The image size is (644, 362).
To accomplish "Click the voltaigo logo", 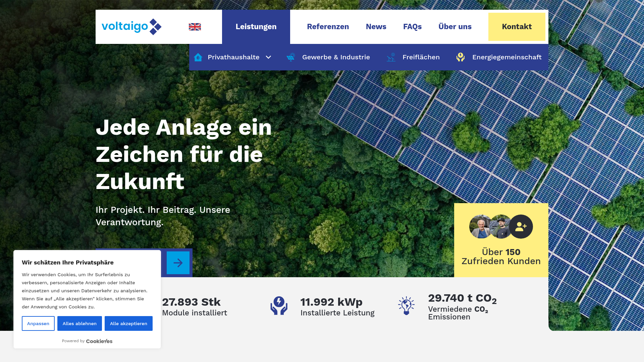I will click(131, 27).
